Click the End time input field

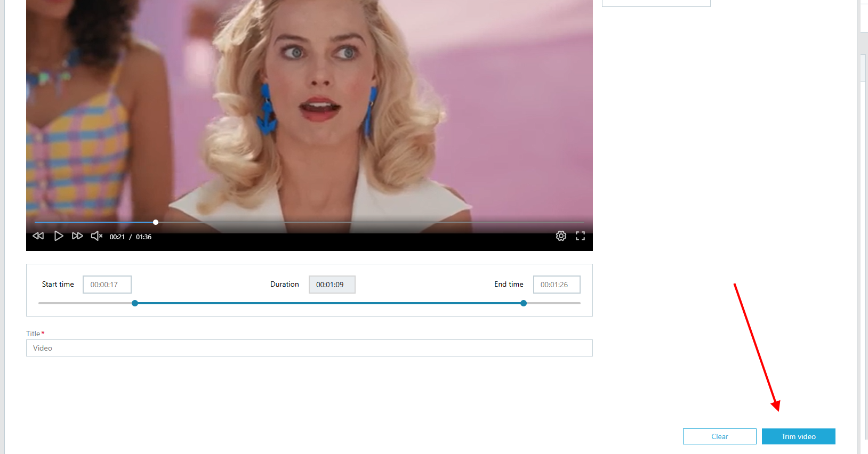(x=557, y=285)
